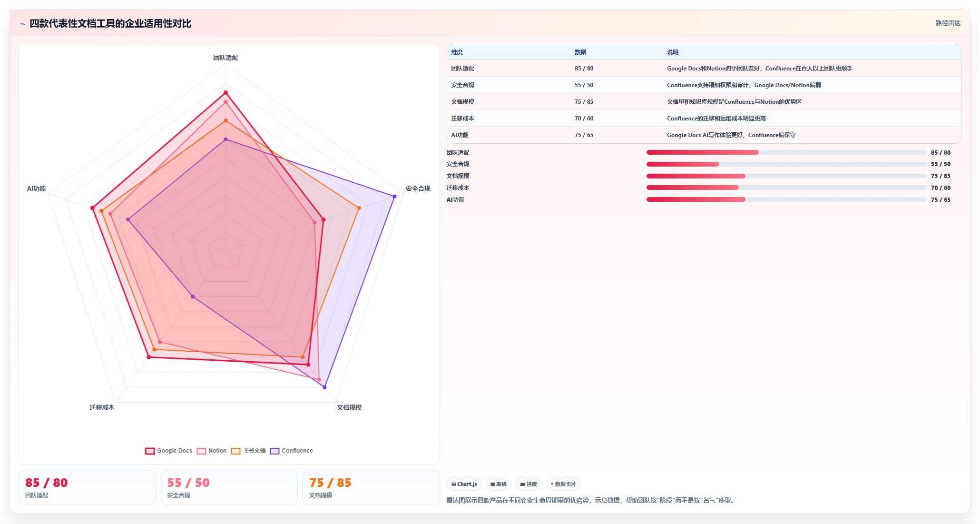This screenshot has width=980, height=524.
Task: Click the page title 四款代表性文档工具的企业适用性对比
Action: tap(110, 24)
